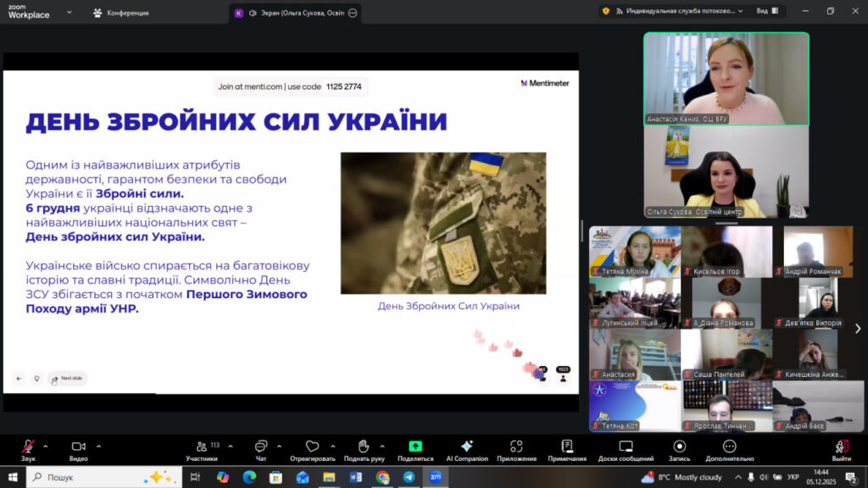This screenshot has width=868, height=488.
Task: Click the Вид view layout button
Action: (x=766, y=11)
